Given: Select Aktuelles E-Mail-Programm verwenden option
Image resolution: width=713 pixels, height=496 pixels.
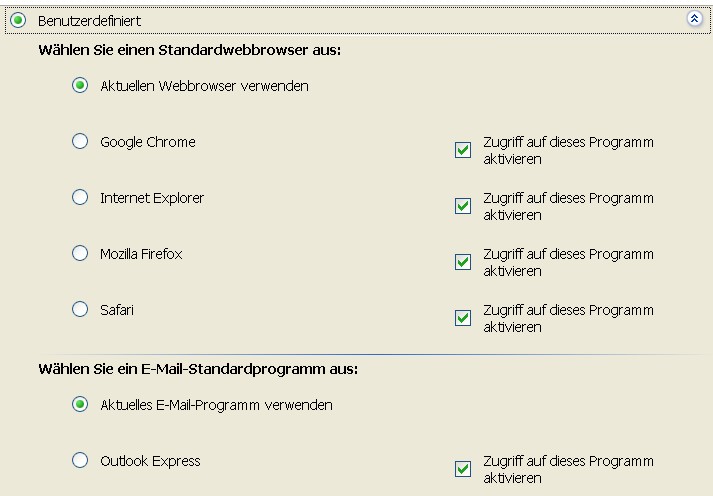Looking at the screenshot, I should click(x=80, y=405).
